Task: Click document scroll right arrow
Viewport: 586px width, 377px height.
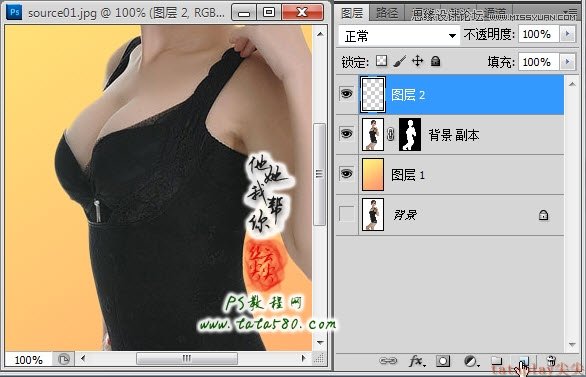Action: point(303,359)
